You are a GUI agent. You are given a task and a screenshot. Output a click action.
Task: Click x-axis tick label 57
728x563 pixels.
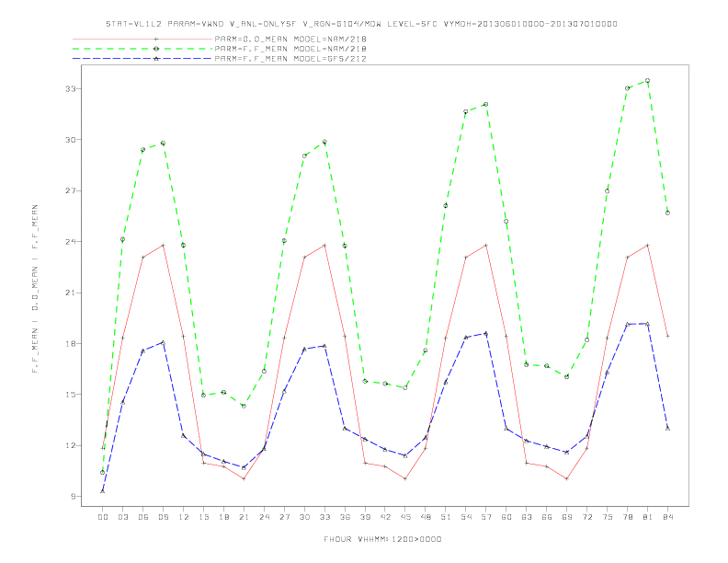click(486, 517)
